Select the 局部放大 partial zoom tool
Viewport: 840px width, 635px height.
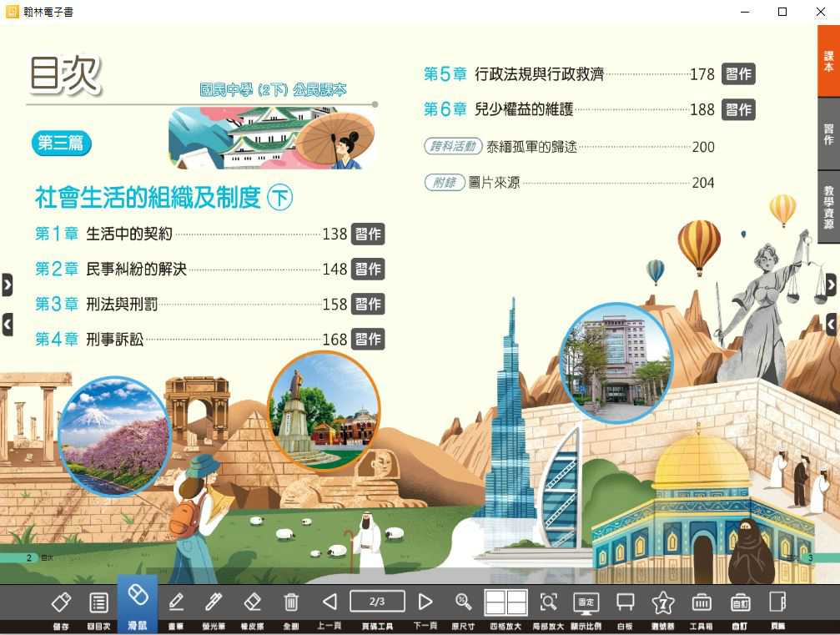pyautogui.click(x=548, y=602)
